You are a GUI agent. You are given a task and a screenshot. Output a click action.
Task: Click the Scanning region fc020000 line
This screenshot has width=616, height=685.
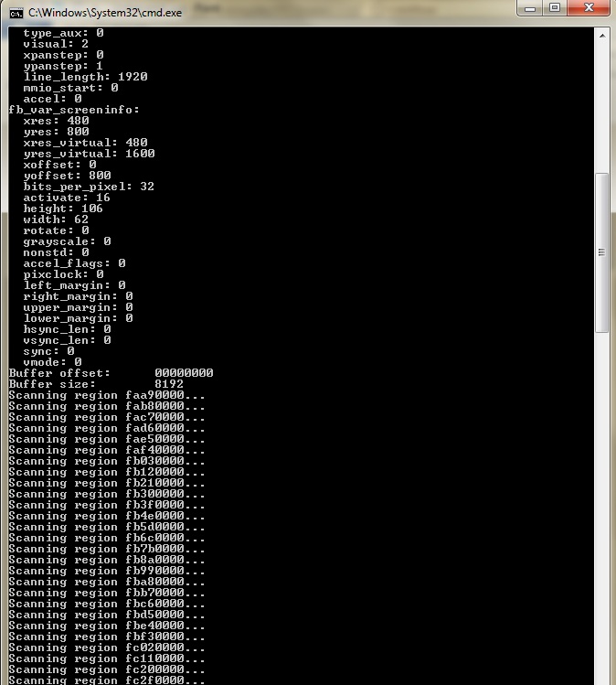tap(107, 648)
